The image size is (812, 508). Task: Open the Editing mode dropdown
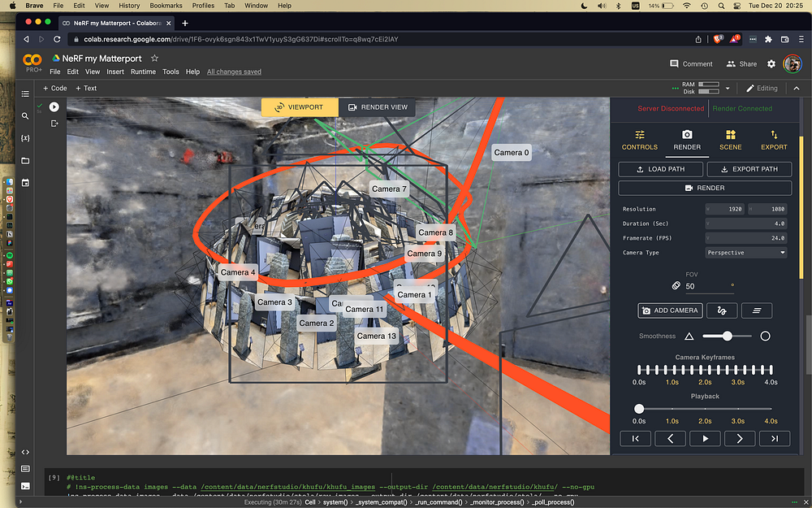tap(762, 88)
